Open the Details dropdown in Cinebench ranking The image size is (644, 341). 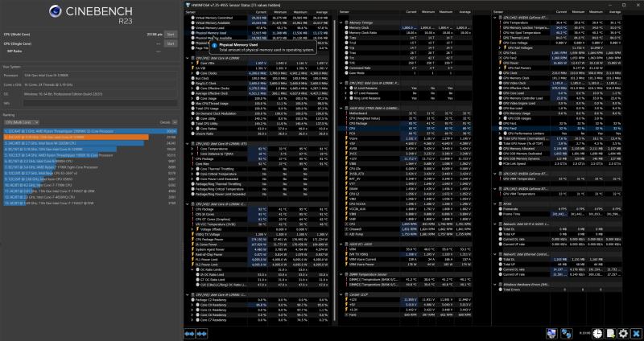point(175,122)
